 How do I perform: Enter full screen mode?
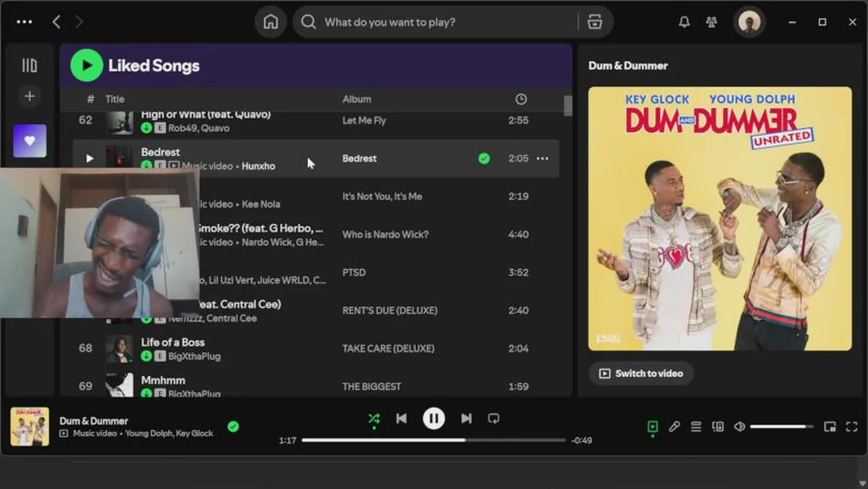click(851, 427)
